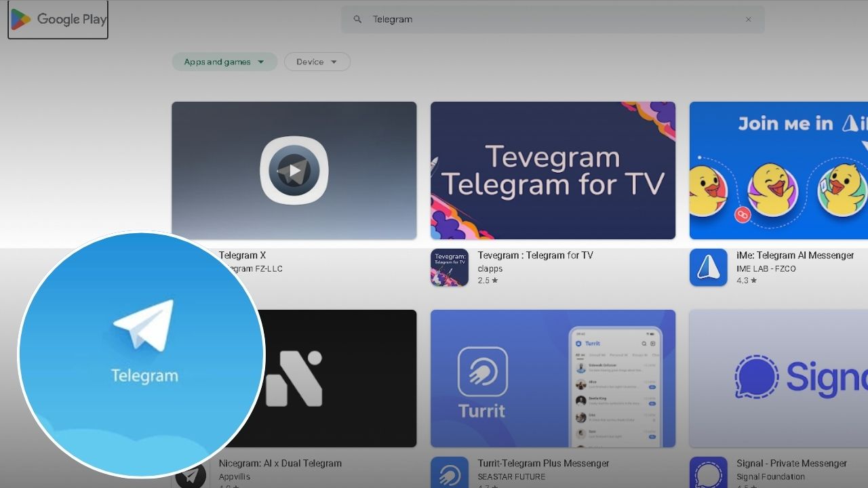This screenshot has width=868, height=488.
Task: Click the Signal app icon
Action: [709, 472]
